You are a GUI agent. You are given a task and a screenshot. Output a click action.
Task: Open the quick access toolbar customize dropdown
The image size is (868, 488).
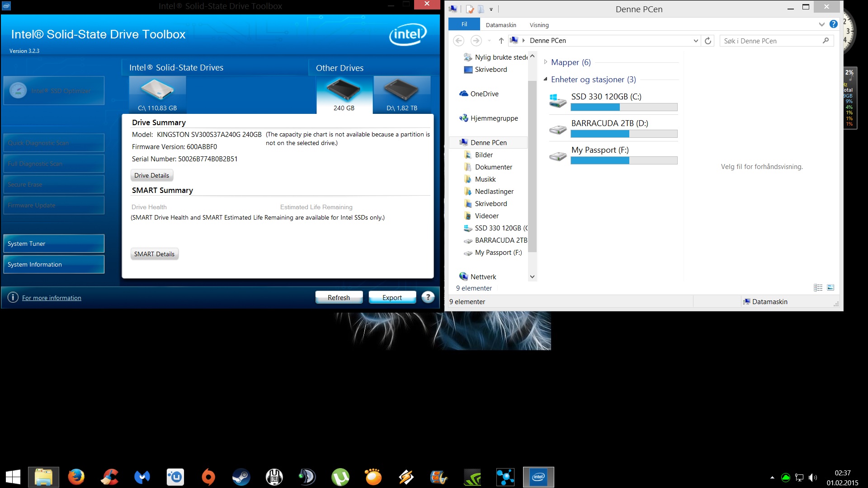491,9
